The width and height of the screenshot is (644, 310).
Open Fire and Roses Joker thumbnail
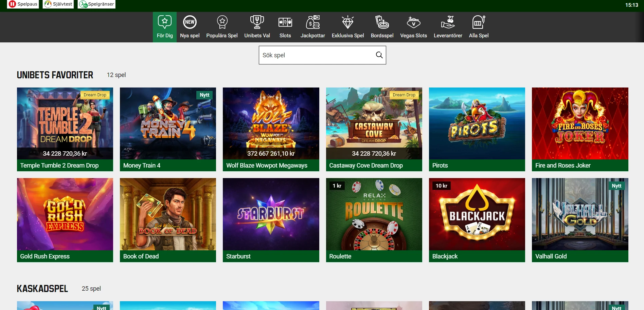[x=580, y=123]
